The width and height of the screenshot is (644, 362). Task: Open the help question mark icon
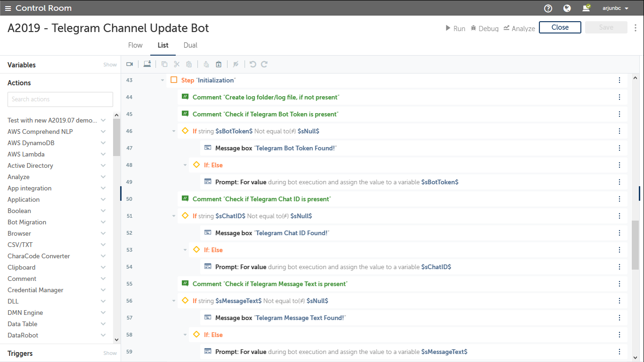tap(548, 8)
